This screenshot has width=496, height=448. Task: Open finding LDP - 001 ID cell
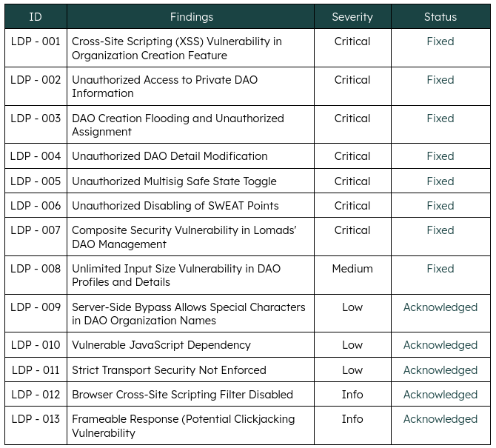[36, 41]
